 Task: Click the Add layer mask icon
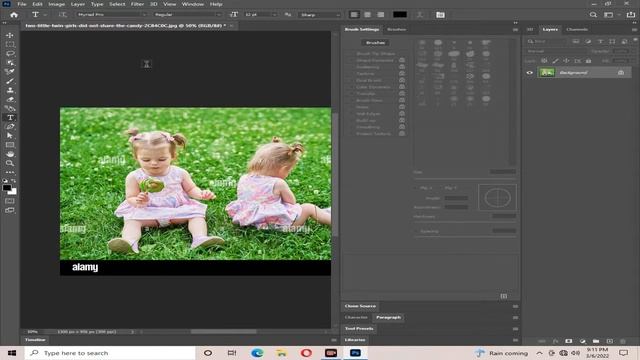click(569, 341)
